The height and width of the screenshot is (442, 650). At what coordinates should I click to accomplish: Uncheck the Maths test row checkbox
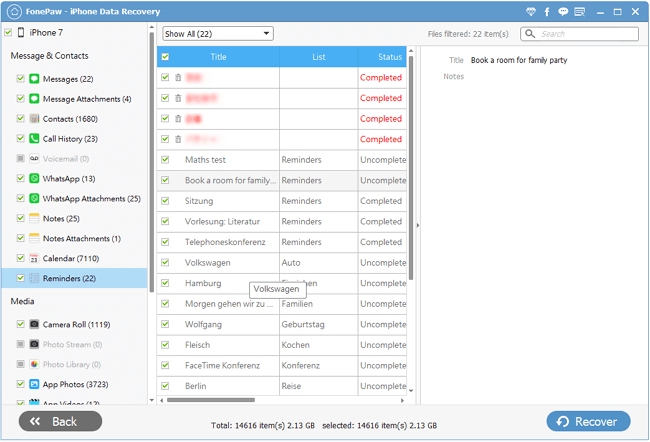[165, 160]
